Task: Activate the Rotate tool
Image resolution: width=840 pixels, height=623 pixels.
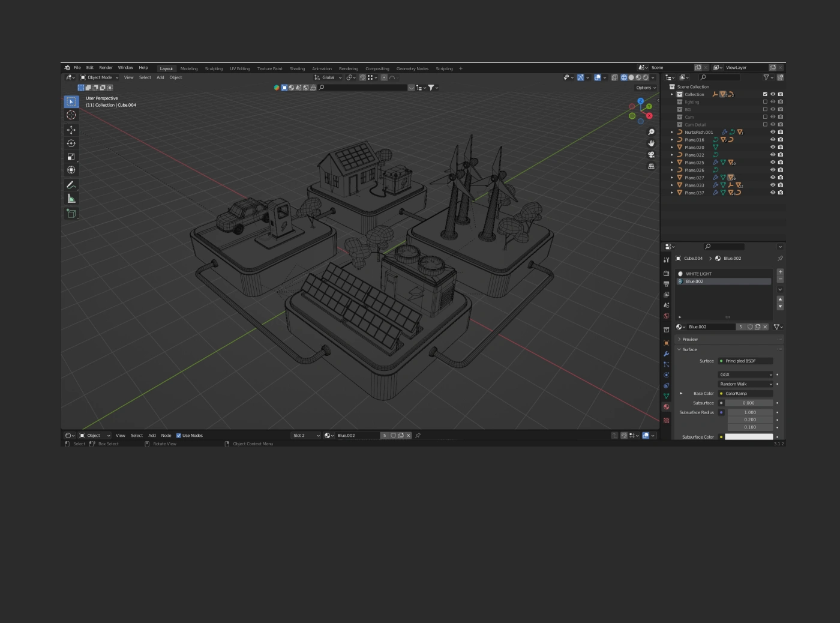Action: (71, 143)
